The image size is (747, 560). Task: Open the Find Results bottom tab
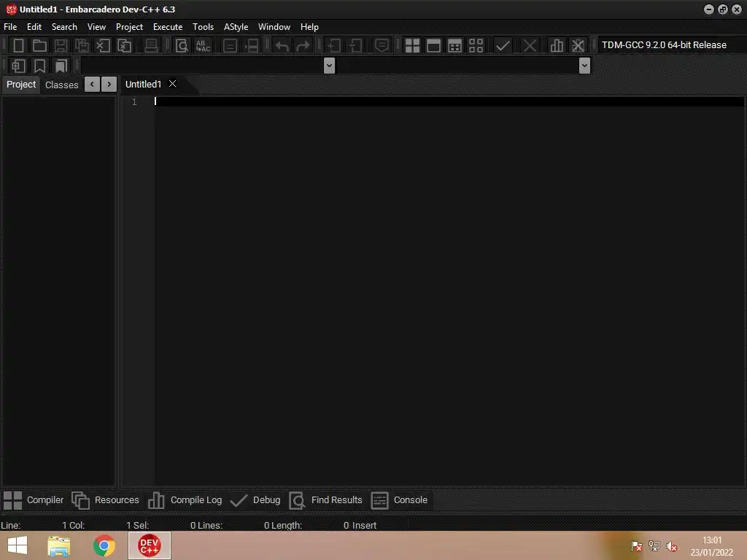326,500
